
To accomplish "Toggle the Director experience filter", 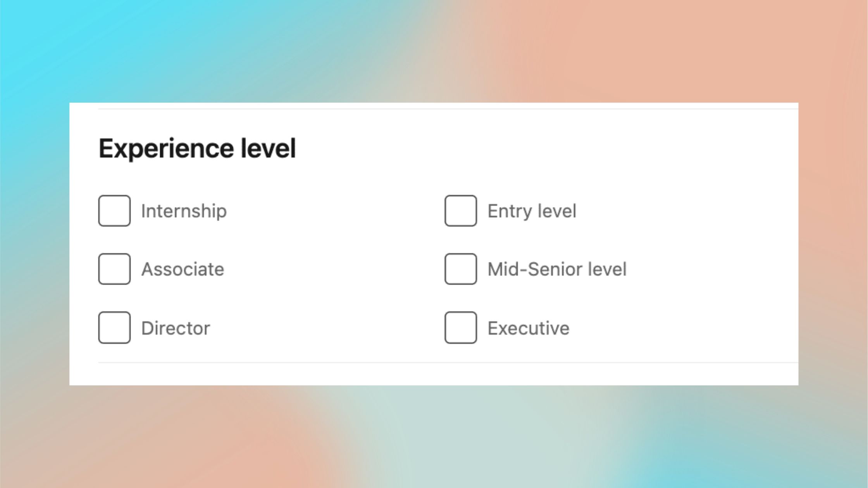I will tap(114, 328).
